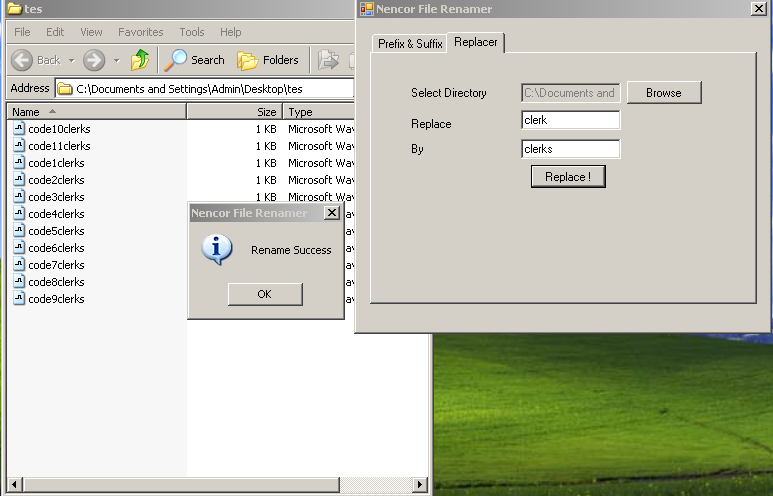The width and height of the screenshot is (773, 496).
Task: Click the Select Directory path field
Action: tap(570, 93)
